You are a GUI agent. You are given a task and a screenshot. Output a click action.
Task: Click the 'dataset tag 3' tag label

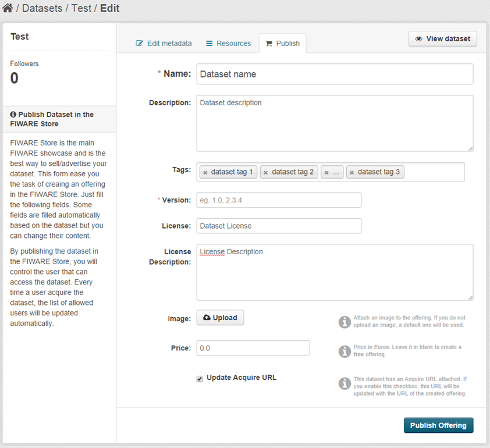click(379, 172)
